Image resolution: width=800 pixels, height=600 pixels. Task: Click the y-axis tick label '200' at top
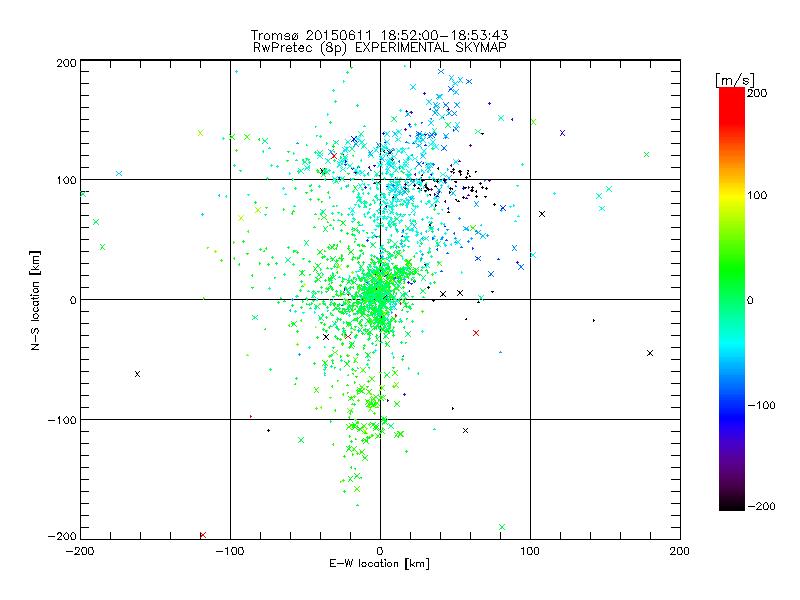pyautogui.click(x=66, y=63)
